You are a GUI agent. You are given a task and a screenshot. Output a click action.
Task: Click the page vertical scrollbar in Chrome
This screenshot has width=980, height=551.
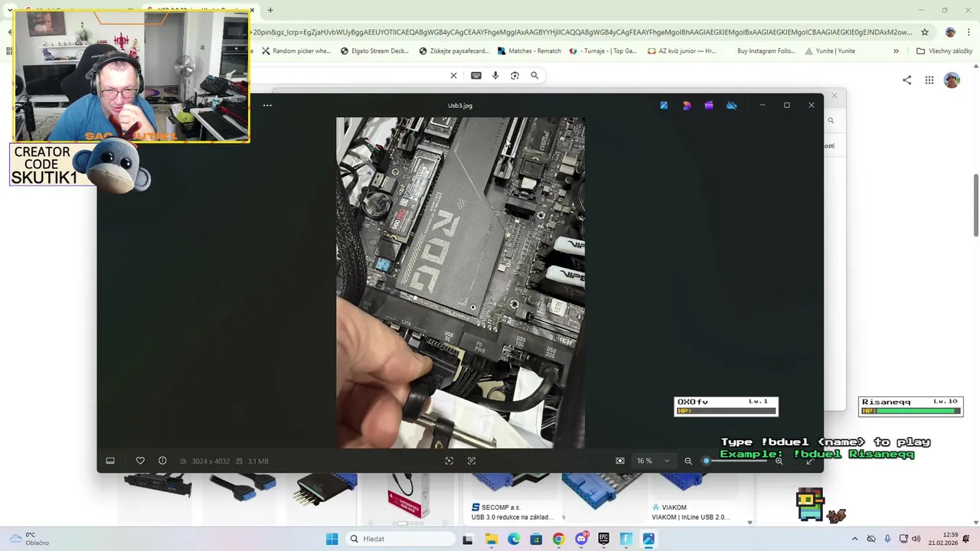click(x=975, y=207)
